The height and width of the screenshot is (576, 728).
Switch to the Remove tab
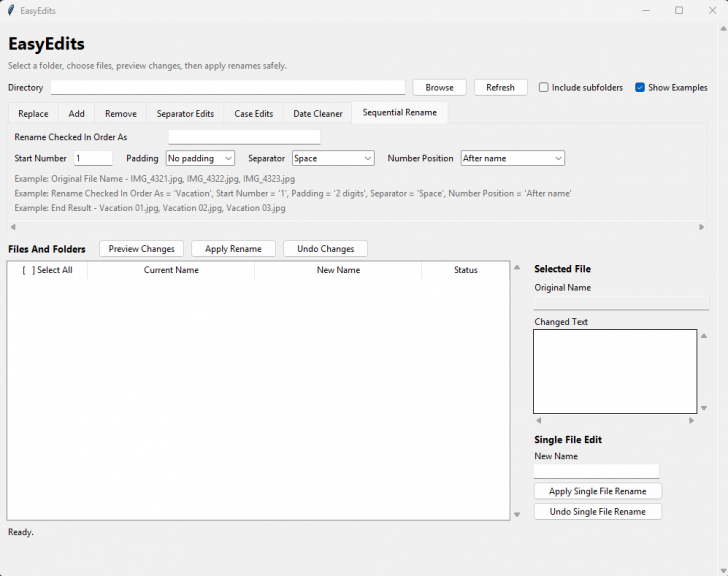click(x=121, y=114)
